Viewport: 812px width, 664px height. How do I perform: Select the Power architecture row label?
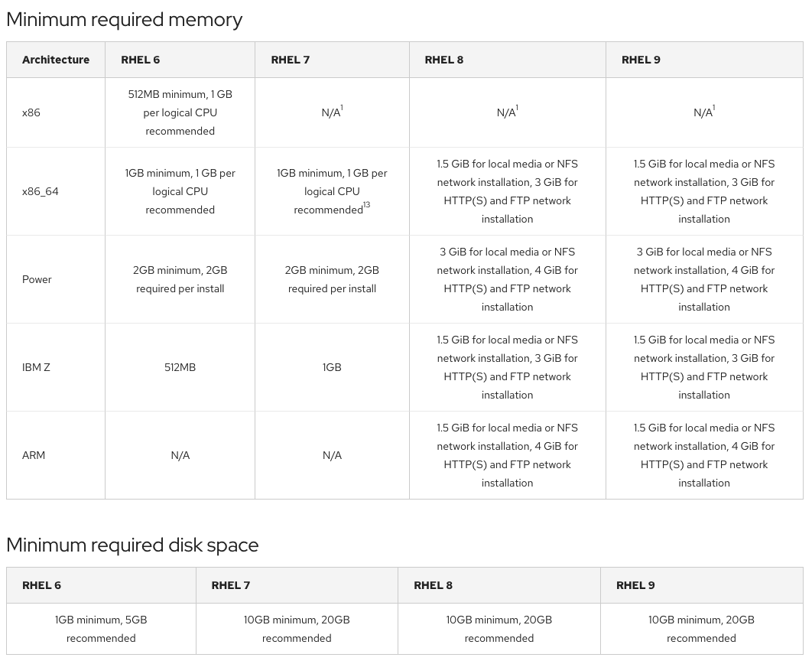pos(37,279)
